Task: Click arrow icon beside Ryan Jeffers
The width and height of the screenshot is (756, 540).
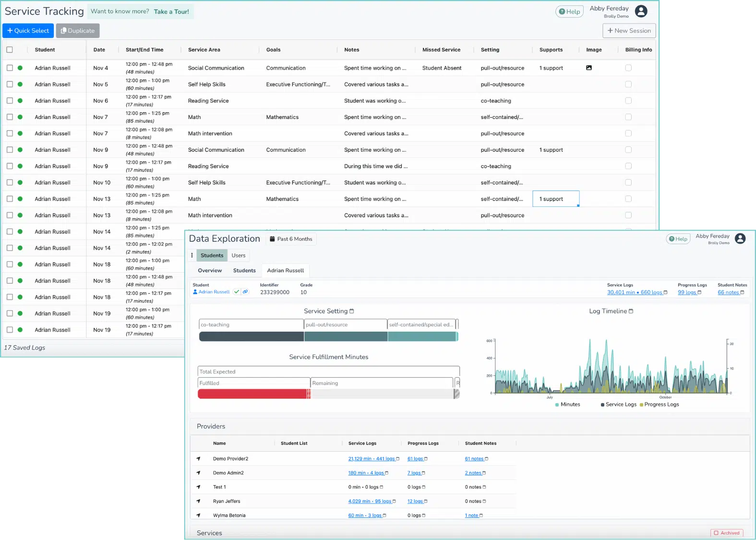Action: (x=198, y=501)
